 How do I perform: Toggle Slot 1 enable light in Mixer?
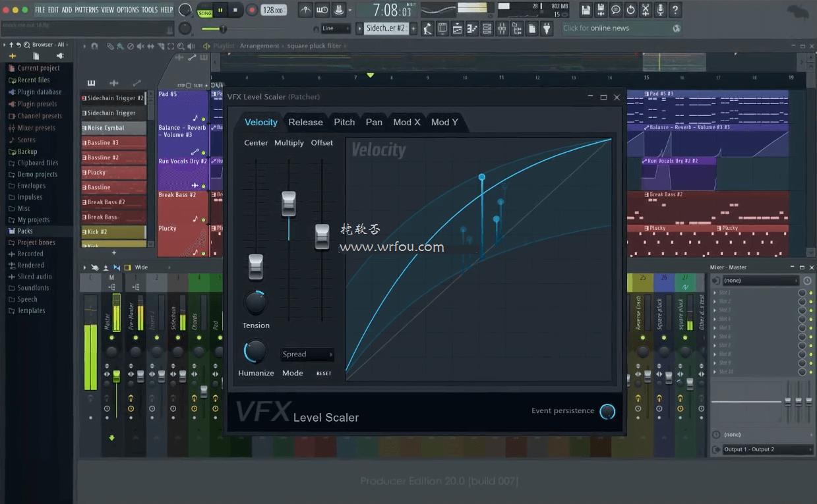[810, 293]
